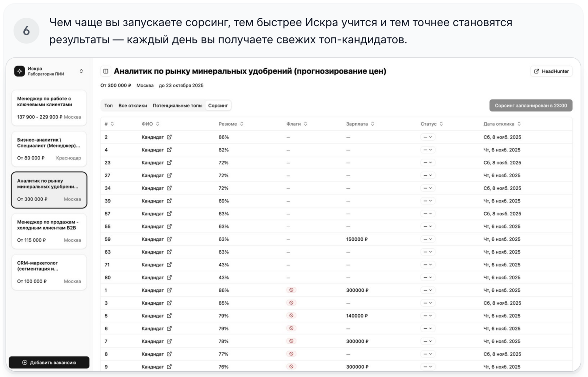Click the red flag icon in row 3

pos(291,303)
